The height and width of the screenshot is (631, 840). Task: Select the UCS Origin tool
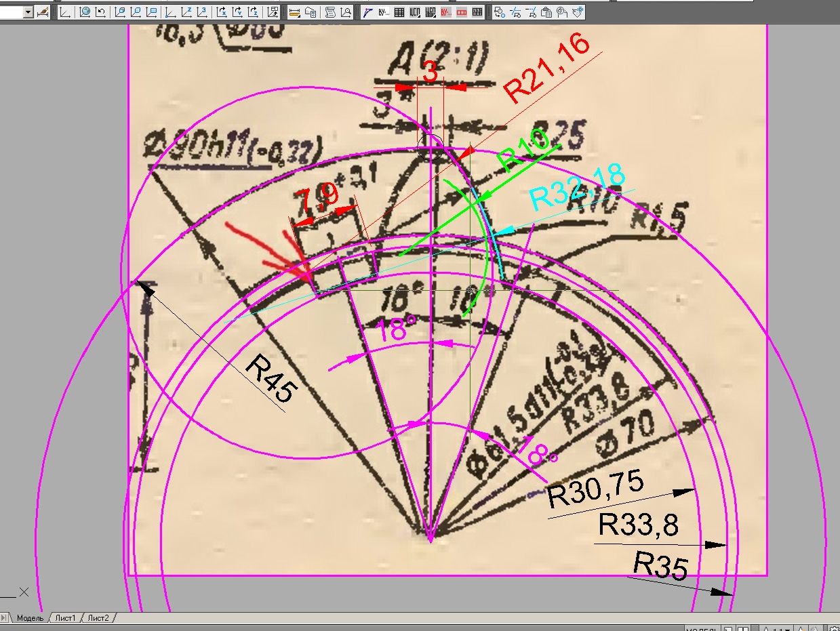pos(170,12)
